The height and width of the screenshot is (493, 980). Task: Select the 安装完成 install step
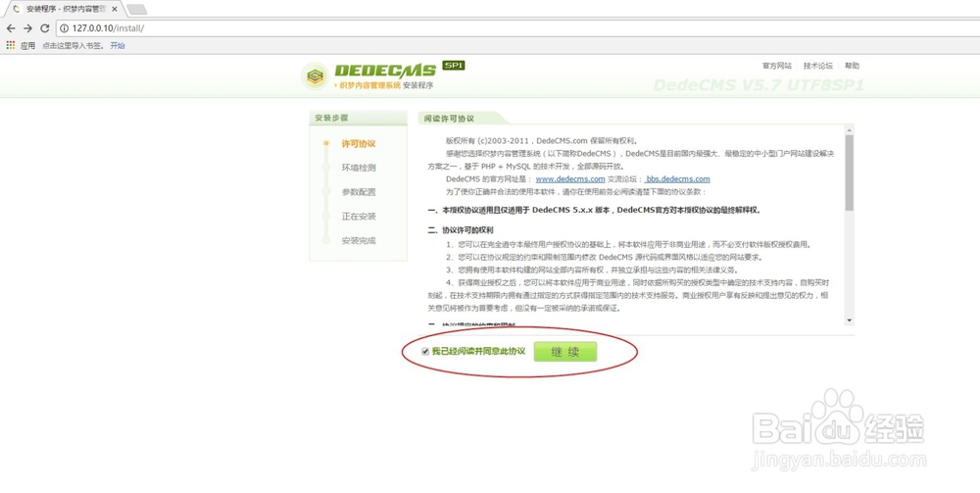tap(358, 240)
